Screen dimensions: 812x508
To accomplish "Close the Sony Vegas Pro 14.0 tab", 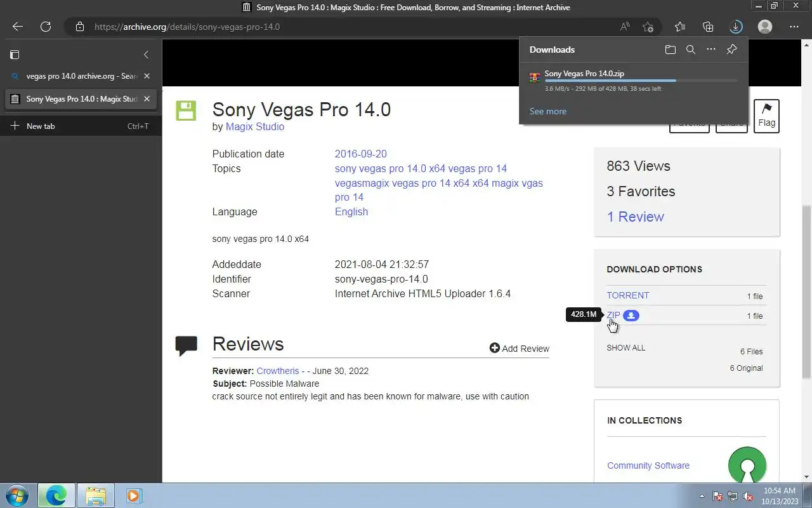I will click(x=147, y=99).
